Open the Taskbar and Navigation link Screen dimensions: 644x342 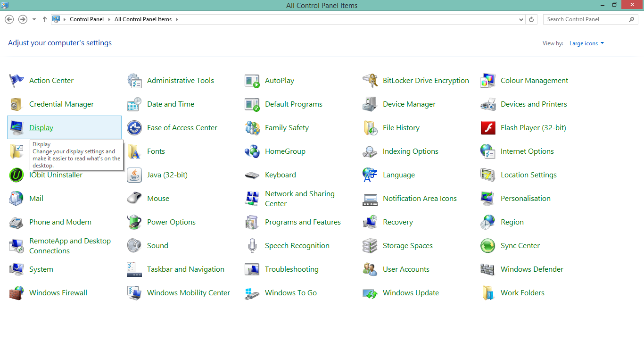(x=186, y=269)
